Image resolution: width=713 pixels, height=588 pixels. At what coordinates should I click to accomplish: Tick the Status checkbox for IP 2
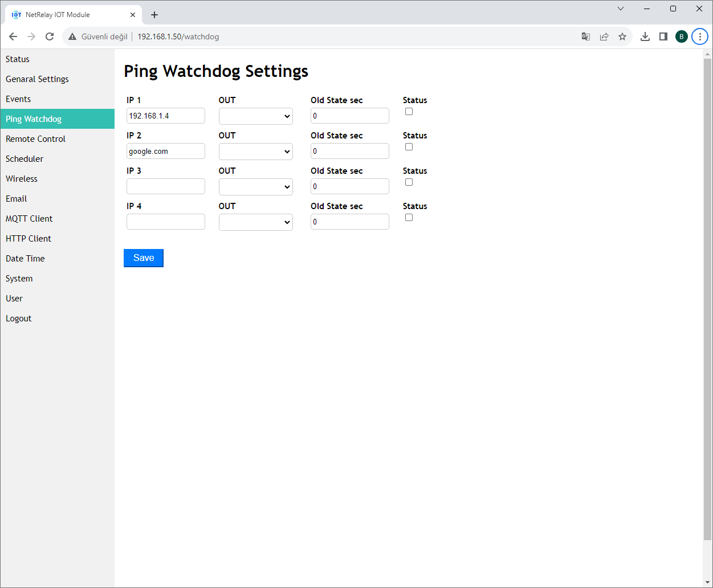409,147
